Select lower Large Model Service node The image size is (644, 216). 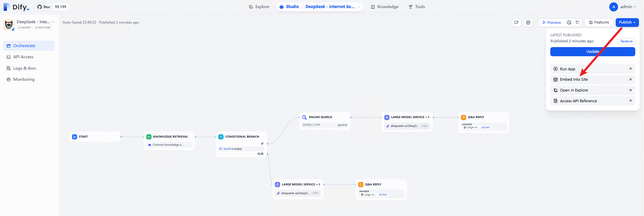click(x=298, y=189)
